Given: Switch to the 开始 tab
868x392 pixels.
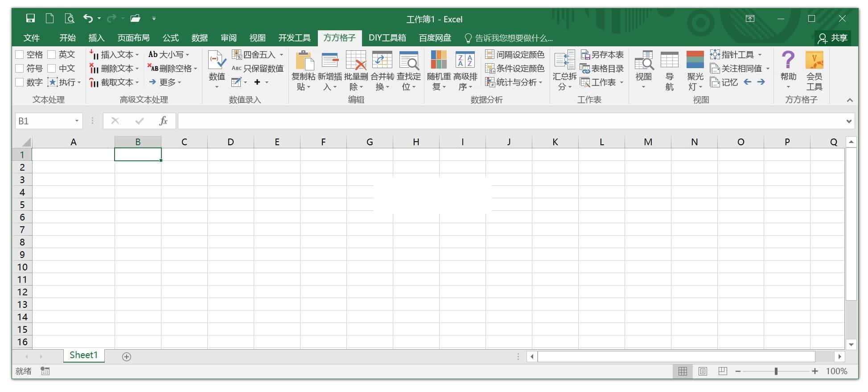Looking at the screenshot, I should [67, 38].
